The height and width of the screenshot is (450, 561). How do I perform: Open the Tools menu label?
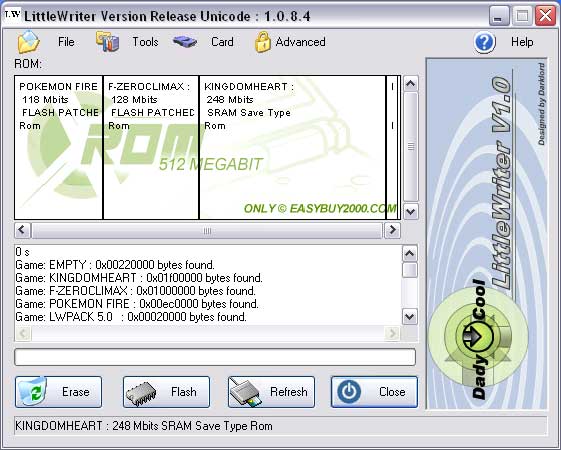145,42
